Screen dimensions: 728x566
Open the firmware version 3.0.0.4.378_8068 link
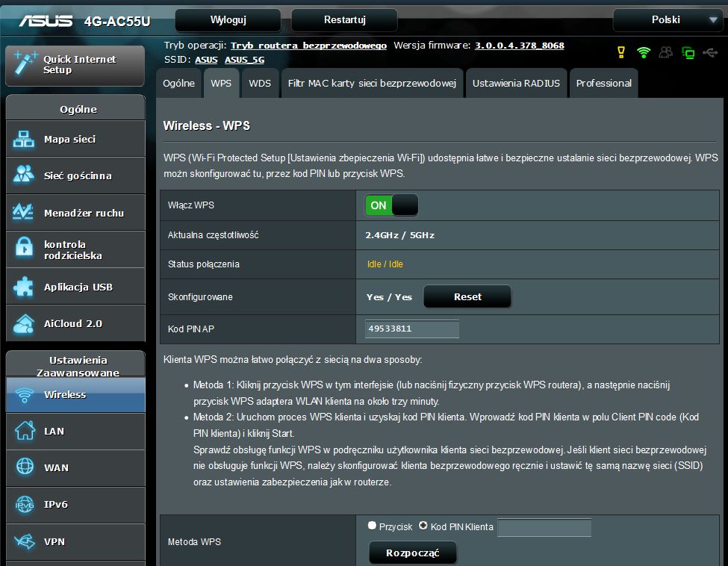[x=520, y=46]
